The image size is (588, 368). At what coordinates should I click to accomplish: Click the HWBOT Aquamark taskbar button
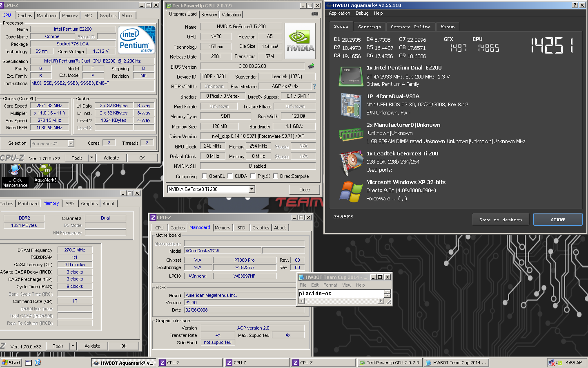pos(123,363)
